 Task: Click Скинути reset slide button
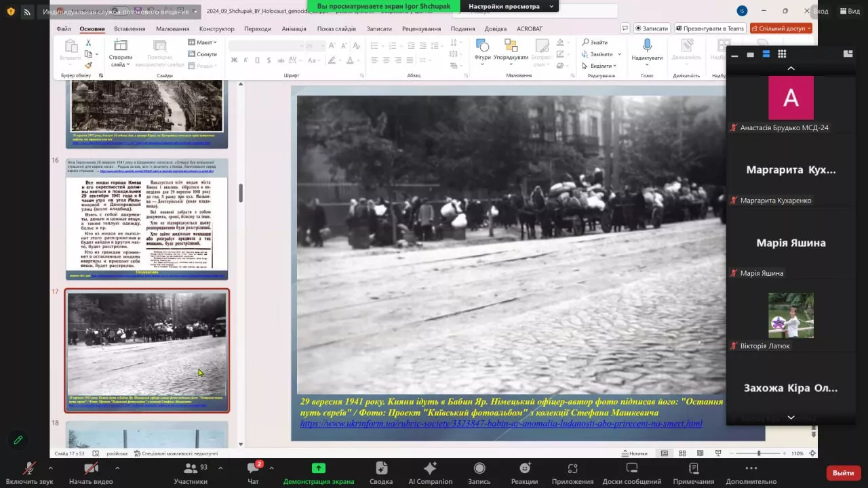pyautogui.click(x=202, y=54)
